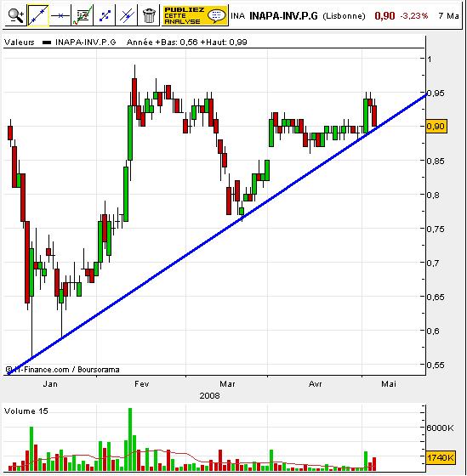The image size is (467, 476).
Task: Click the Volume 15 label
Action: pos(26,411)
